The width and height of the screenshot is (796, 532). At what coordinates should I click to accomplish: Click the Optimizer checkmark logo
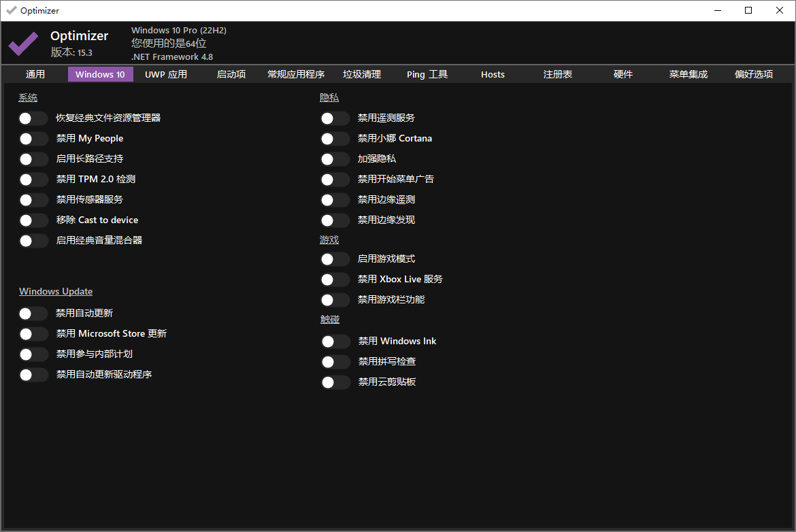coord(22,43)
